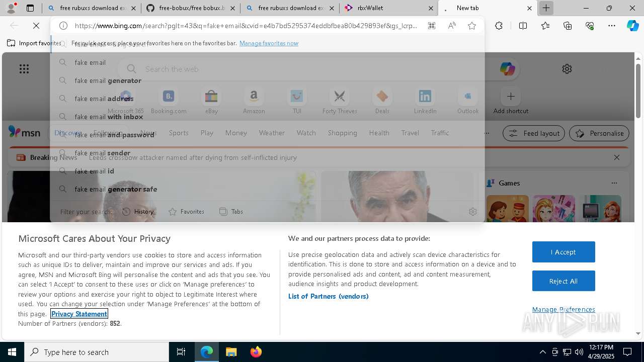Open the LinkedIn quick link
Image resolution: width=644 pixels, height=362 pixels.
[x=425, y=101]
